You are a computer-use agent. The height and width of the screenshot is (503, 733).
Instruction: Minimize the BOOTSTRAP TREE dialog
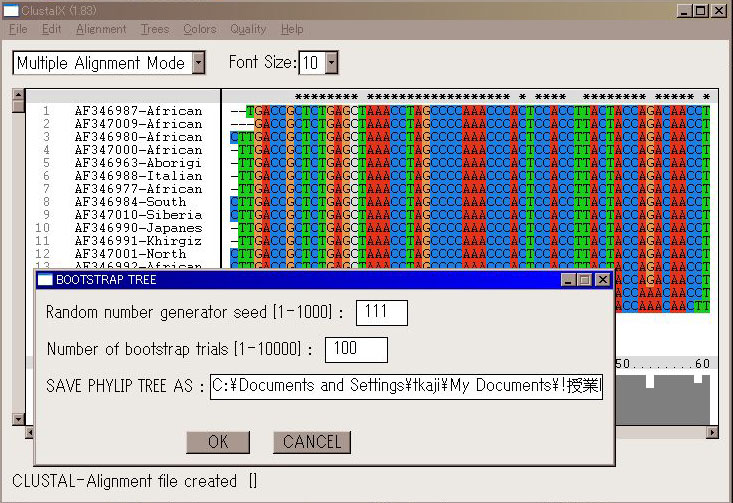tap(569, 280)
